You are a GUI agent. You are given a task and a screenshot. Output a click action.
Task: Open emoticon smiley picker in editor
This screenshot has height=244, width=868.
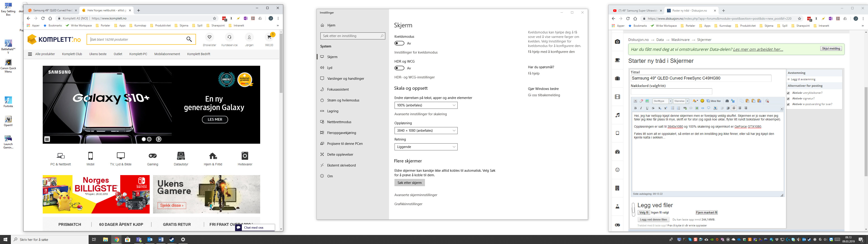pos(702,101)
